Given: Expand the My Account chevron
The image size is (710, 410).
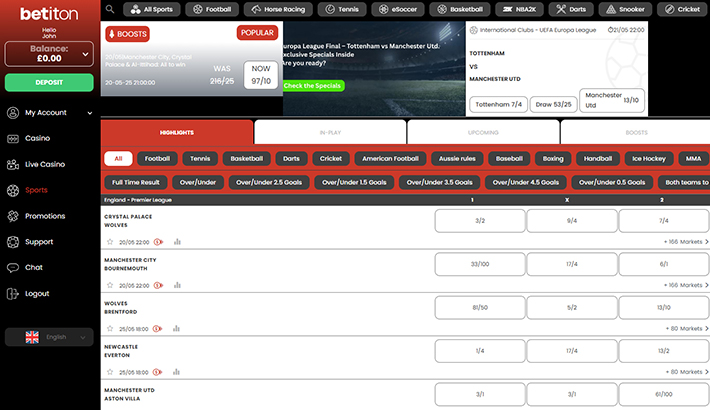Looking at the screenshot, I should tap(90, 113).
